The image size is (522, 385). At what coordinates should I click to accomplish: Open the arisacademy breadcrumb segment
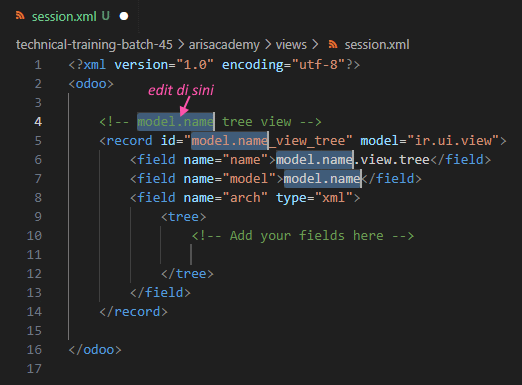(224, 45)
